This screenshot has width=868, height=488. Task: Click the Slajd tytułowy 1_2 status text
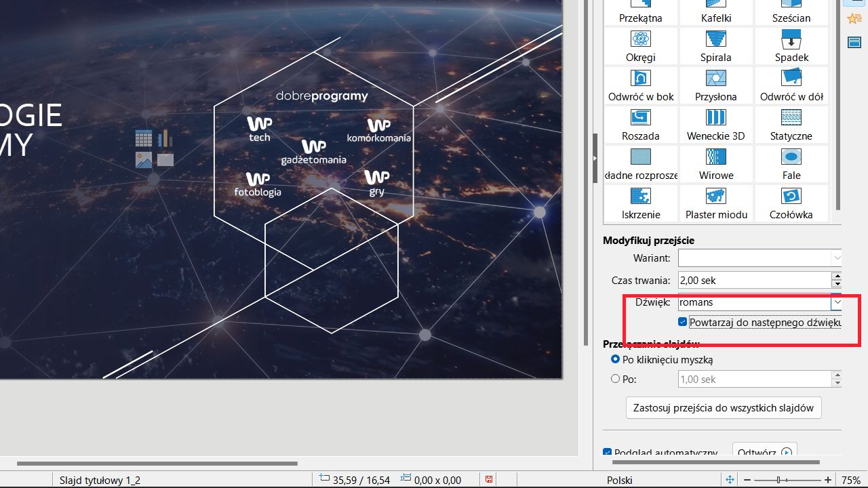(100, 480)
